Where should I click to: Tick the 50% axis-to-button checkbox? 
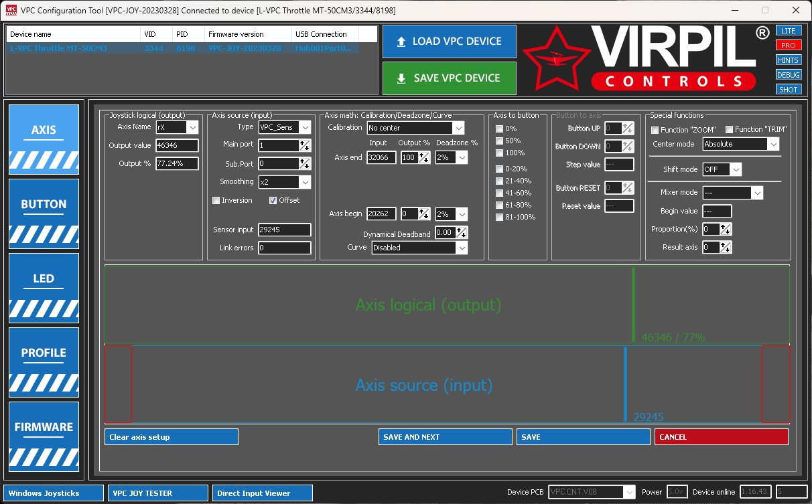click(498, 141)
